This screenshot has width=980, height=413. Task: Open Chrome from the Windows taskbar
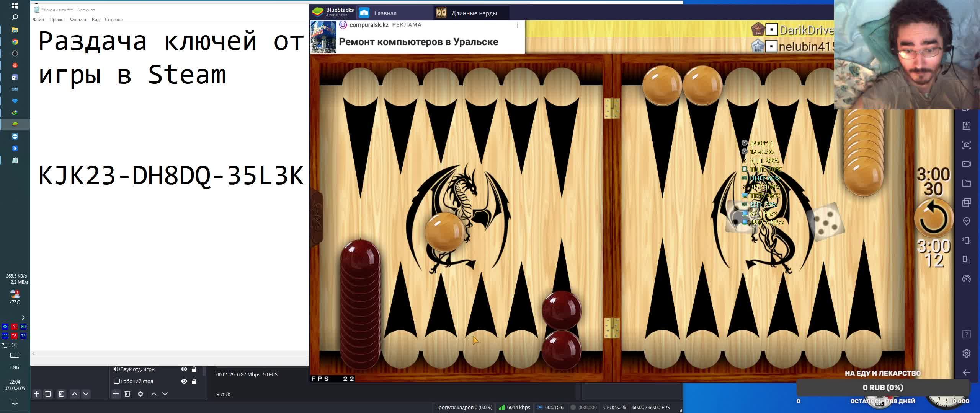point(15,42)
